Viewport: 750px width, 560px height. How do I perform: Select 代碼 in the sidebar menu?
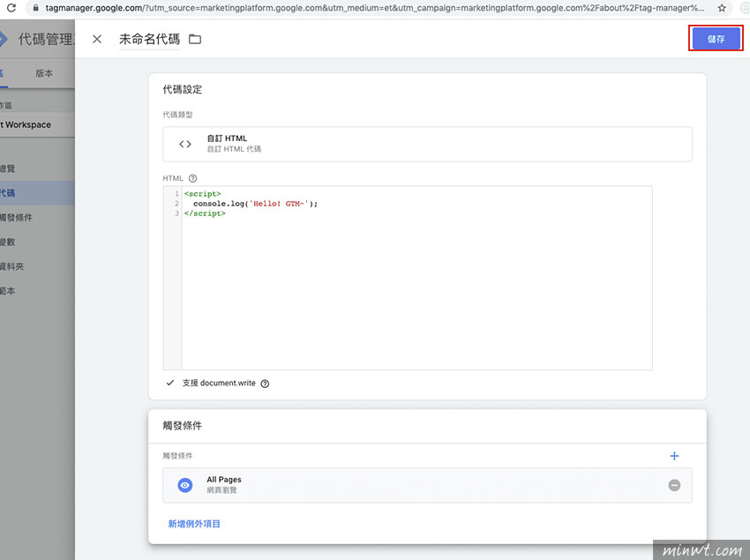[37, 193]
